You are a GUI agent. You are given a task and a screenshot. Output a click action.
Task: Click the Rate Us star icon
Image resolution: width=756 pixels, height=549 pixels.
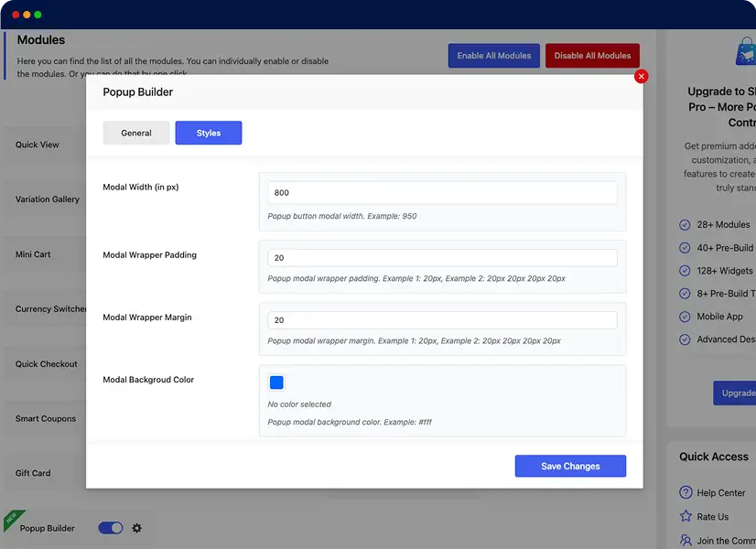click(686, 516)
